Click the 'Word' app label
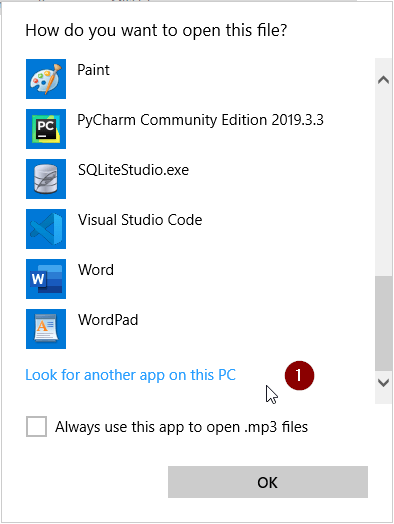 tap(96, 270)
